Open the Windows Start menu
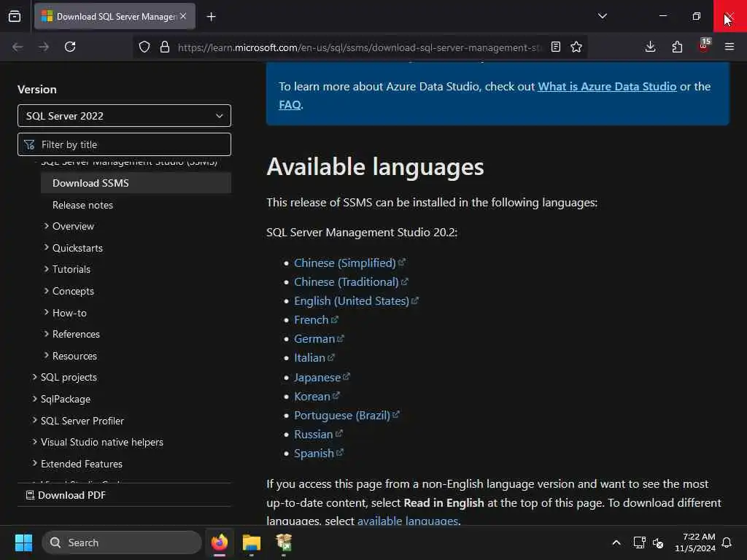This screenshot has width=747, height=560. [23, 542]
